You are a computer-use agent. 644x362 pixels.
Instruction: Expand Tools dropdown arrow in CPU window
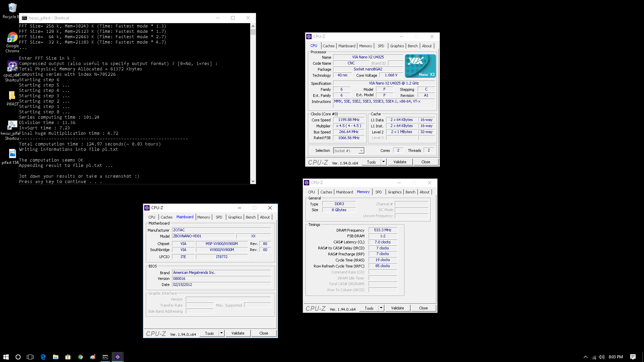[384, 162]
